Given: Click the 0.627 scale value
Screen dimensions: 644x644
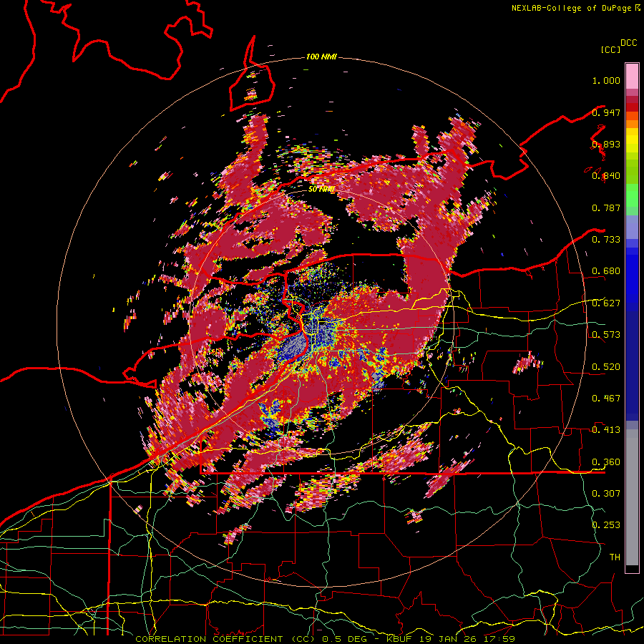Looking at the screenshot, I should click(606, 303).
